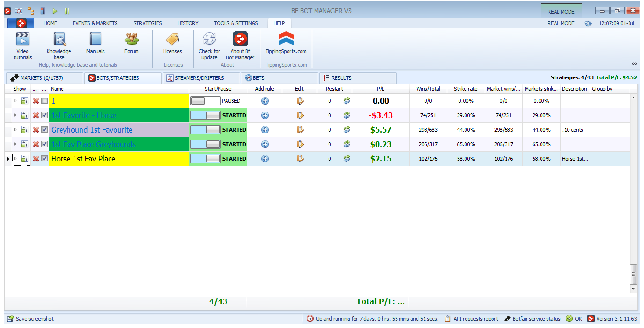Open the TOOLS & SETTINGS ribbon tab

pyautogui.click(x=236, y=23)
